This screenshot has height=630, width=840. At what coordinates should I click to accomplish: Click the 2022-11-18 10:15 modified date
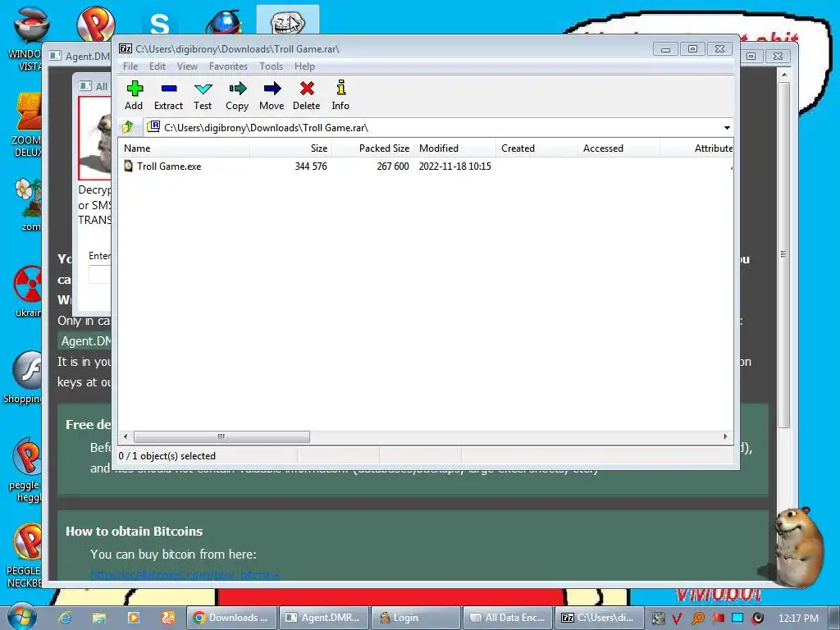coord(454,166)
